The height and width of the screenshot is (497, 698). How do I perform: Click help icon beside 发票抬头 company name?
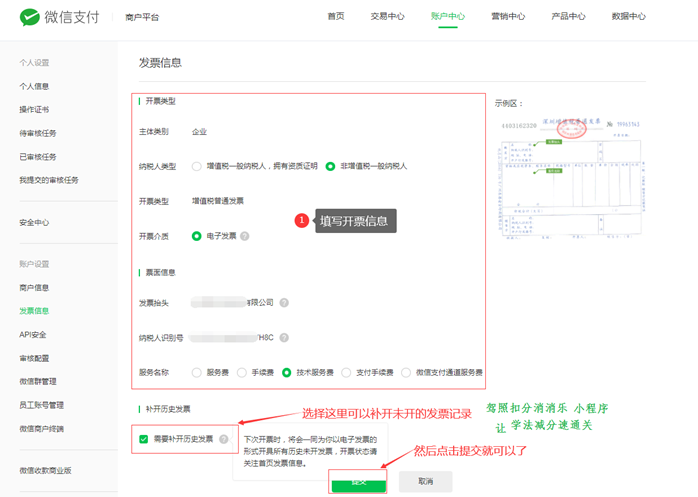[284, 303]
